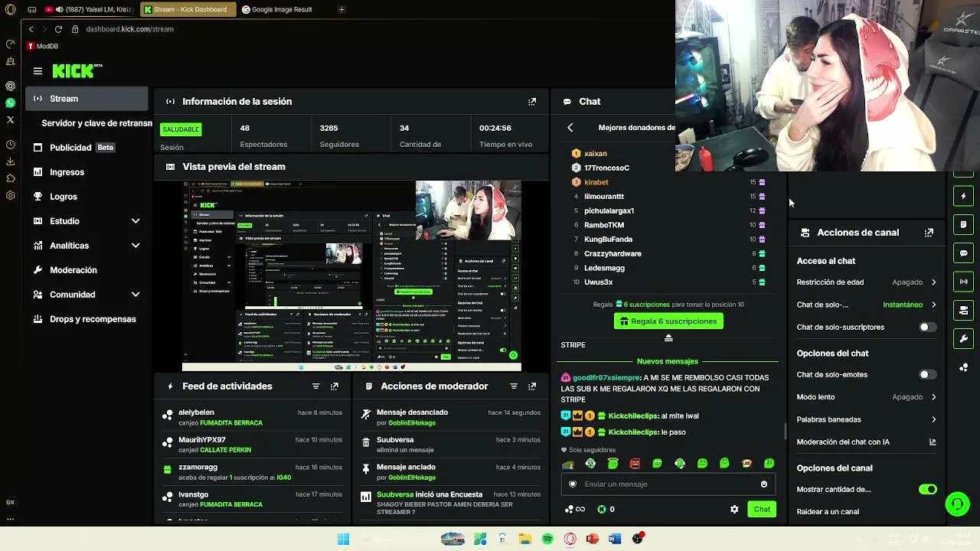Expand Comunidad submenu in sidebar
980x551 pixels.
point(136,295)
